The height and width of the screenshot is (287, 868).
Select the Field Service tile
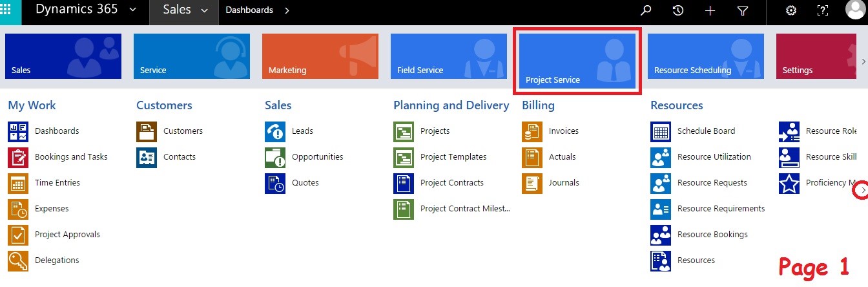(448, 56)
